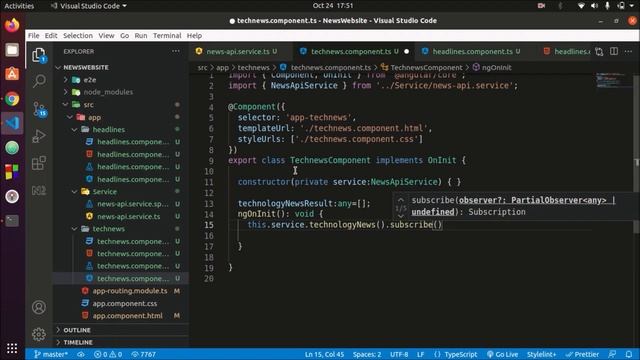Show previous signature in parameter hint
This screenshot has width=640, height=360.
pos(401,200)
